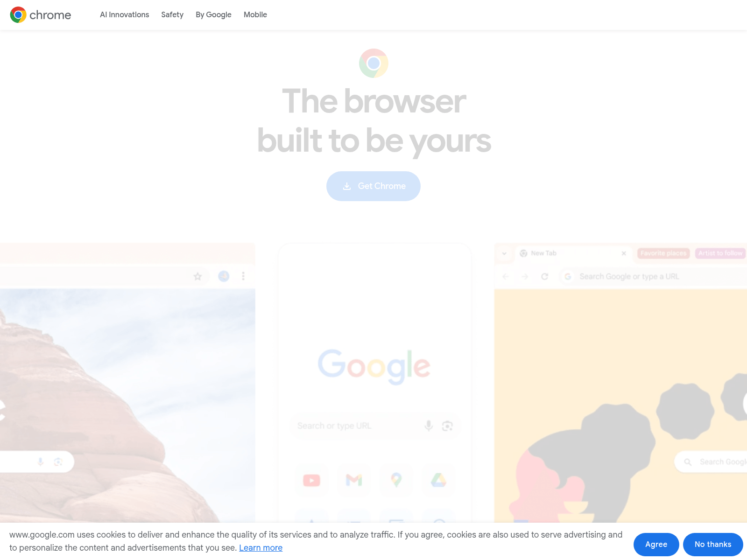The height and width of the screenshot is (560, 747).
Task: Expand the tab list chevron in the right mockup
Action: pos(504,253)
